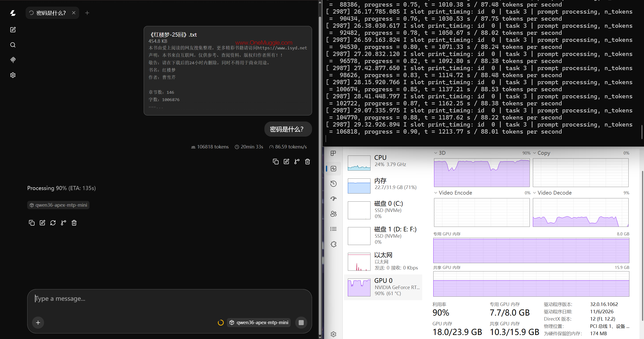644x339 pixels.
Task: Open Task Manager Processes page icon
Action: coord(333,153)
